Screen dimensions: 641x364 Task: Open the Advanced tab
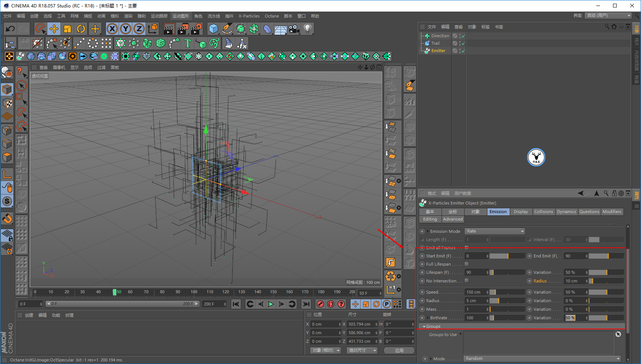[453, 219]
